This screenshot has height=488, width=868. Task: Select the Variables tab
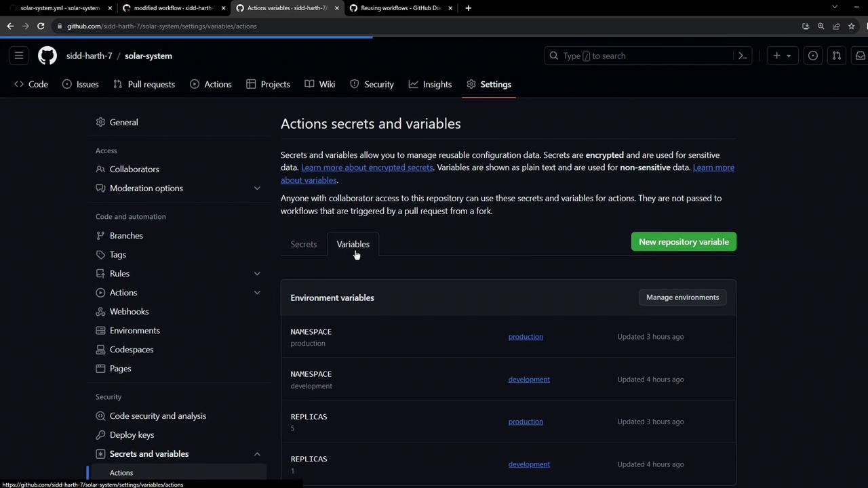[x=353, y=244]
